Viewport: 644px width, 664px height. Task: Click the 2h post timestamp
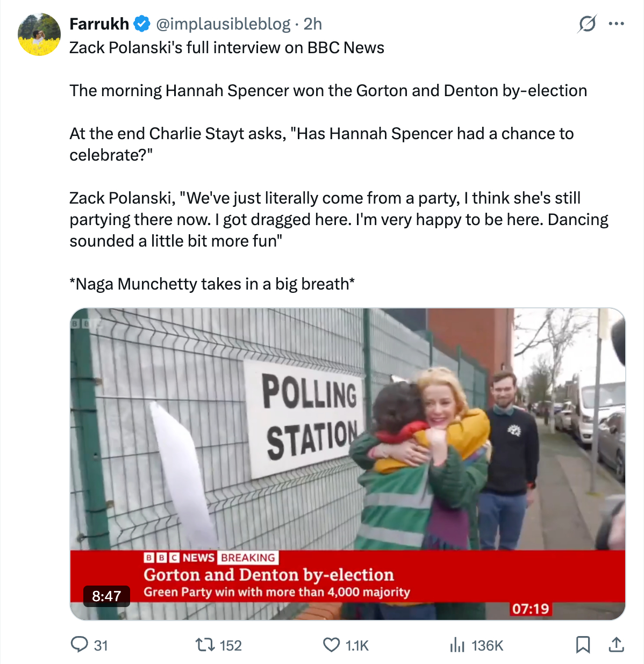[313, 24]
